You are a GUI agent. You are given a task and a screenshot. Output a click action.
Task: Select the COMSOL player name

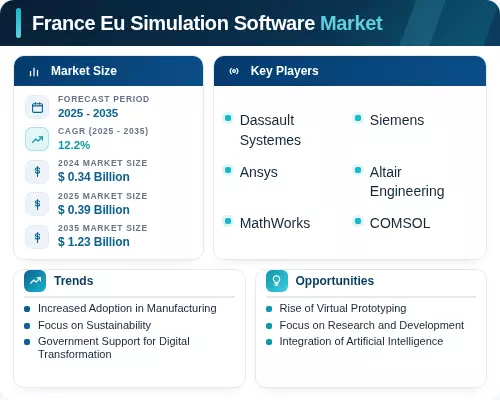(x=400, y=223)
